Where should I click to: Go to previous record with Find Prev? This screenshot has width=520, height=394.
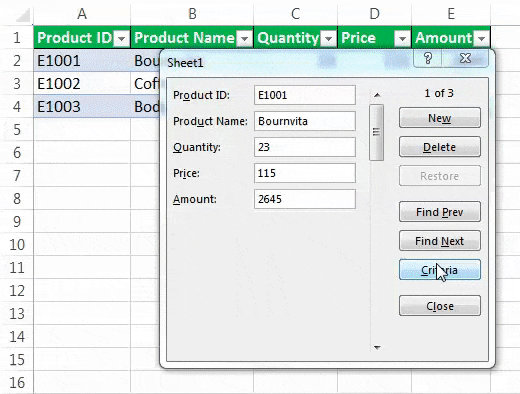click(440, 212)
